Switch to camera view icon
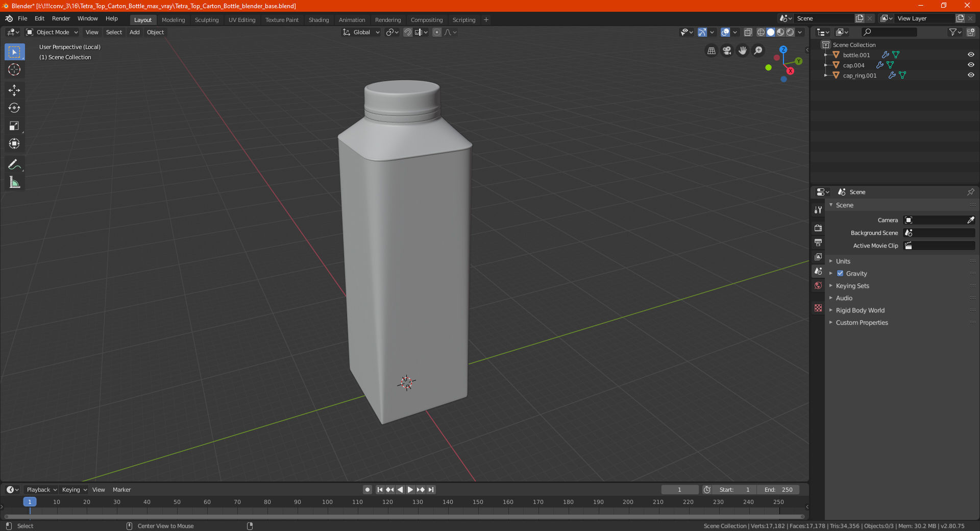 pos(727,51)
